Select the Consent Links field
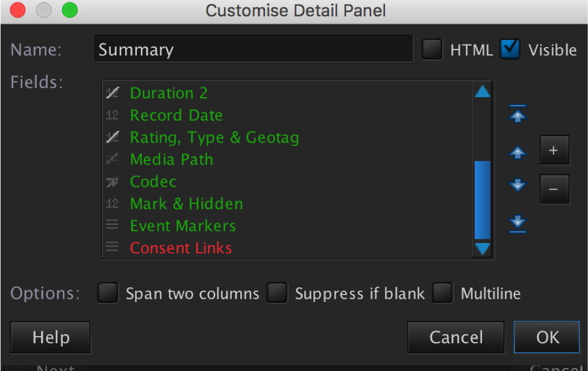This screenshot has height=371, width=588. pyautogui.click(x=181, y=248)
